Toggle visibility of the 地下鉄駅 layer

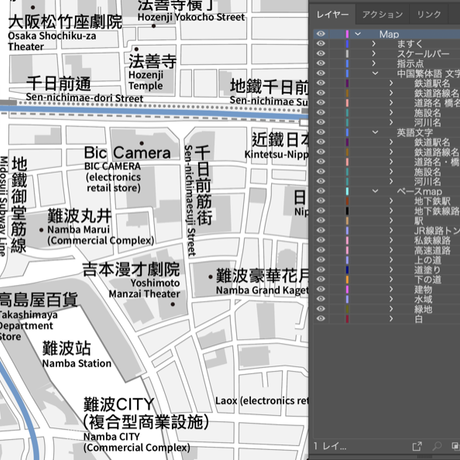click(x=321, y=201)
